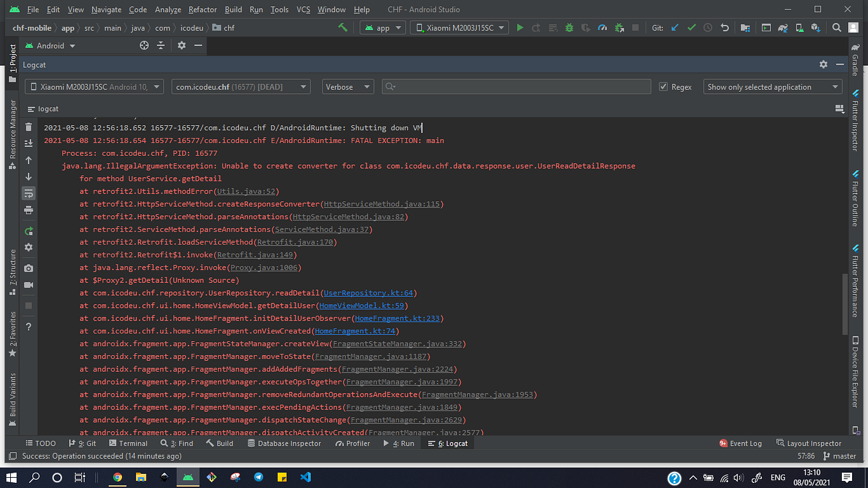The image size is (868, 488).
Task: Open the Android project view dropdown
Action: [x=50, y=45]
